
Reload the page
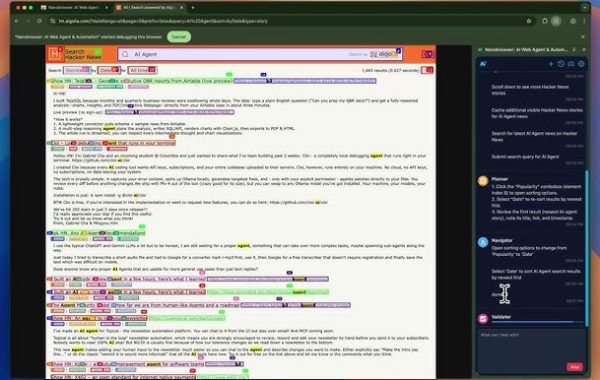point(39,21)
